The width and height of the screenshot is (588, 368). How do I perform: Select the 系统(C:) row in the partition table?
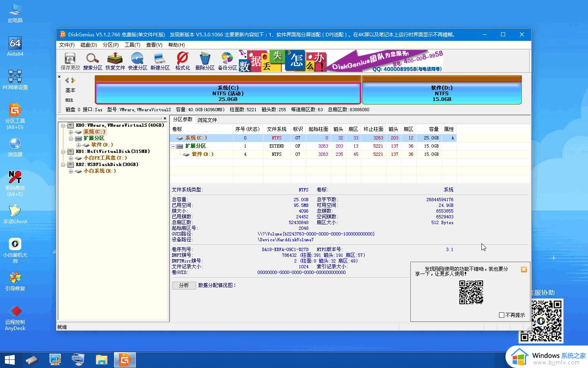313,138
